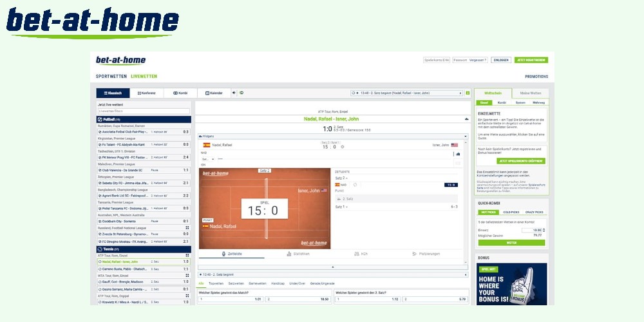Click the Statistiken bar chart icon
The width and height of the screenshot is (644, 322).
click(x=289, y=254)
